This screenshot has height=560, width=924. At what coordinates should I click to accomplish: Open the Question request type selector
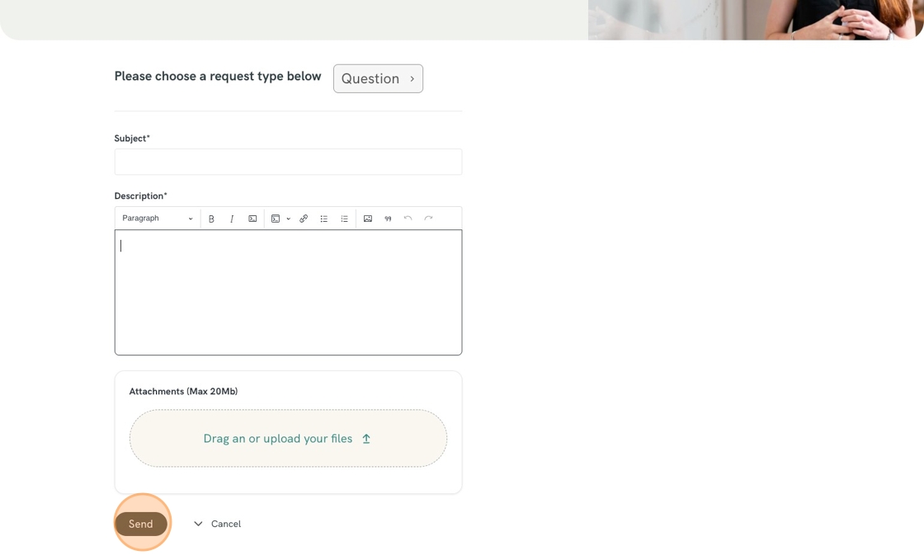click(x=378, y=78)
